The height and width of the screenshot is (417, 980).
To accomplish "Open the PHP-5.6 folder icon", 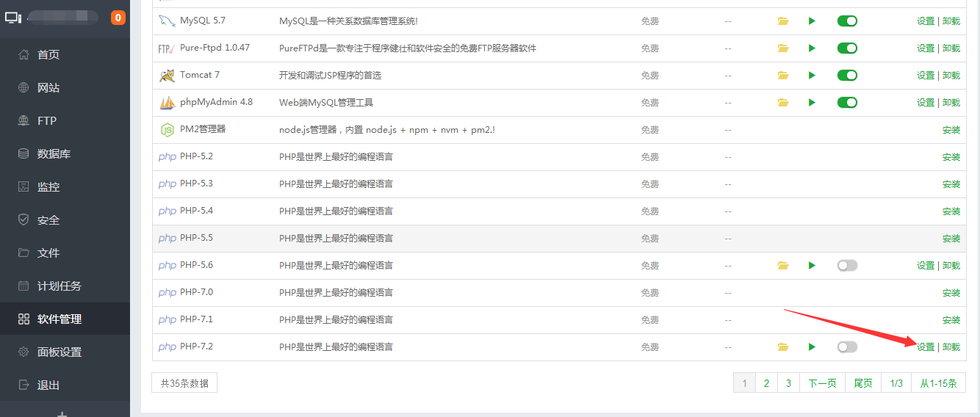I will pyautogui.click(x=783, y=266).
